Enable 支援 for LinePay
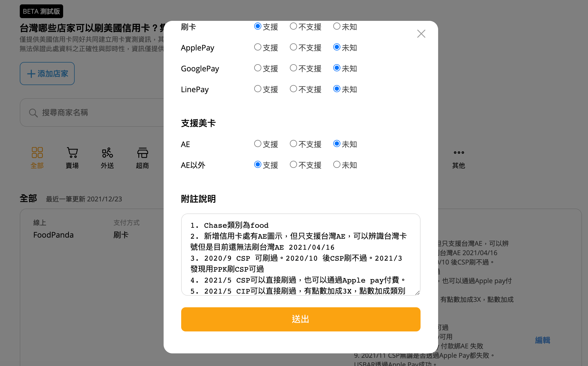The image size is (588, 366). point(257,89)
